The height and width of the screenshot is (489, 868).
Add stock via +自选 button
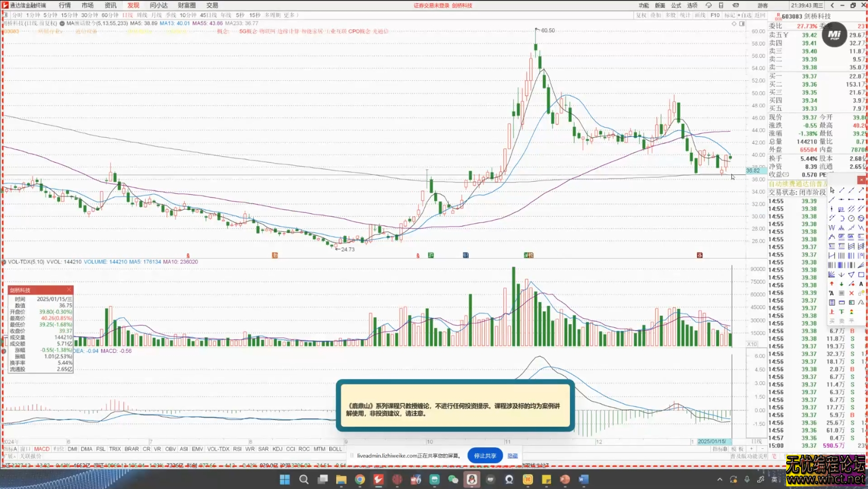click(746, 15)
